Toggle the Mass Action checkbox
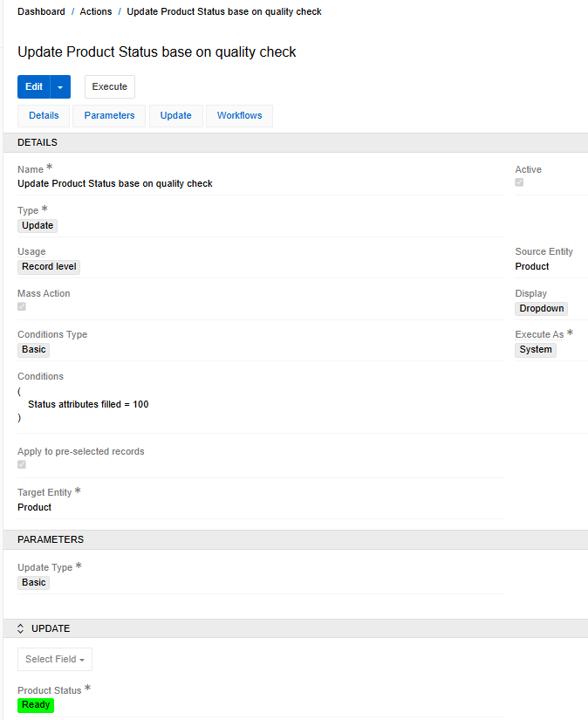 22,306
